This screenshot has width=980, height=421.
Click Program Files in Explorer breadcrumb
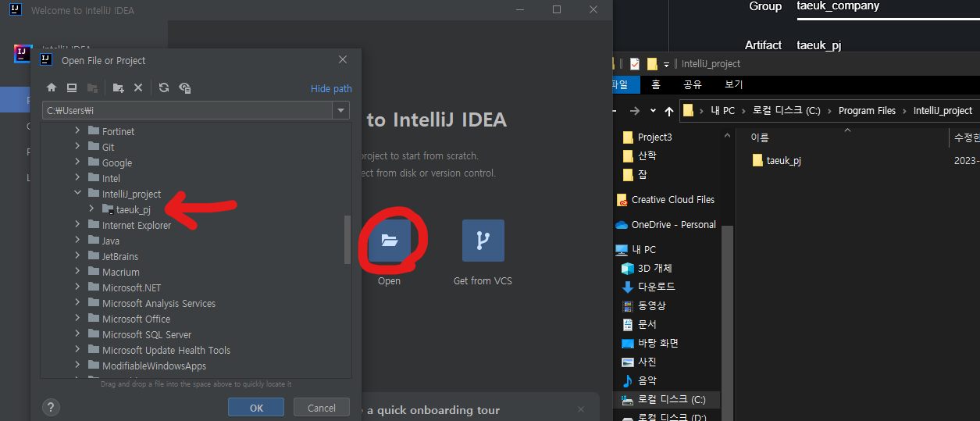point(867,111)
